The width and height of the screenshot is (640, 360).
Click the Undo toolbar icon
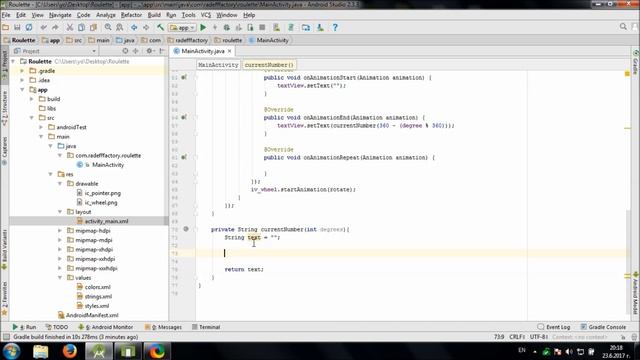(44, 27)
